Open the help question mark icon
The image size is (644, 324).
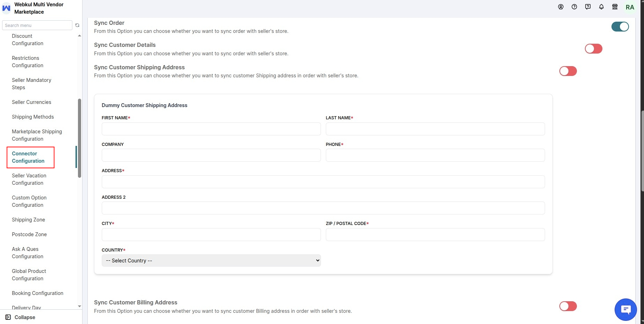pyautogui.click(x=574, y=7)
